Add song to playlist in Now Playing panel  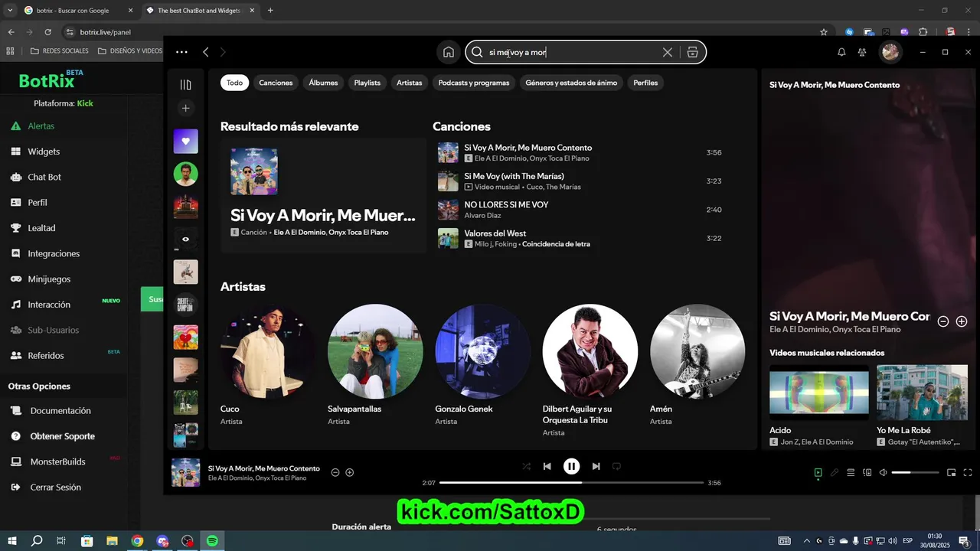tap(962, 321)
